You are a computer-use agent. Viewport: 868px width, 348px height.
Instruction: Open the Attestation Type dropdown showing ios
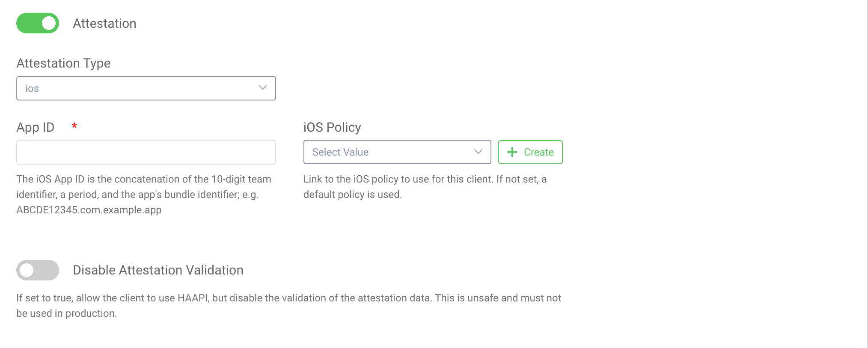pos(146,88)
